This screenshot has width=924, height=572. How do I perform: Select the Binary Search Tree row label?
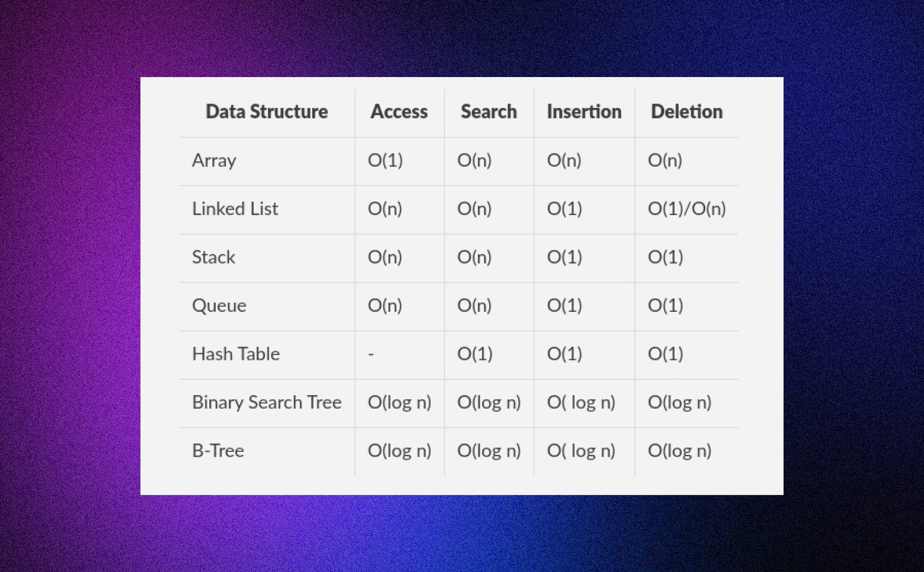click(x=267, y=402)
